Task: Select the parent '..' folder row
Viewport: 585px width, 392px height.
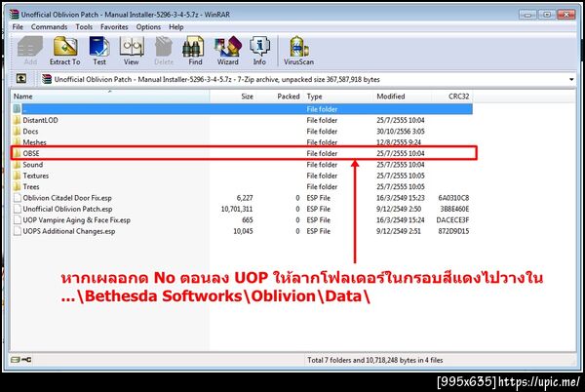Action: pos(242,109)
